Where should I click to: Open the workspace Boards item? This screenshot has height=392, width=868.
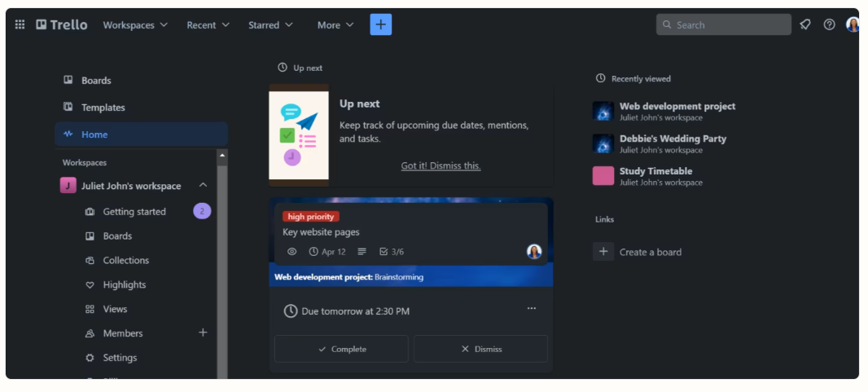(117, 236)
